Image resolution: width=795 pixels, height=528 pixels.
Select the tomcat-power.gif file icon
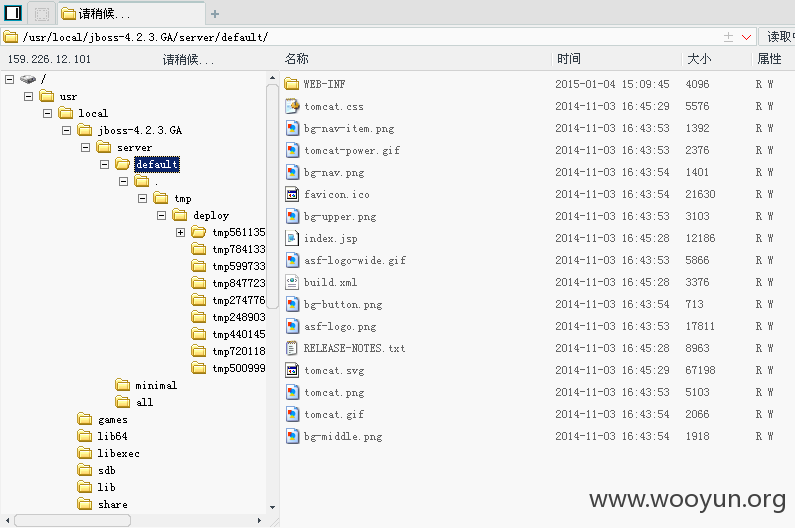click(292, 150)
